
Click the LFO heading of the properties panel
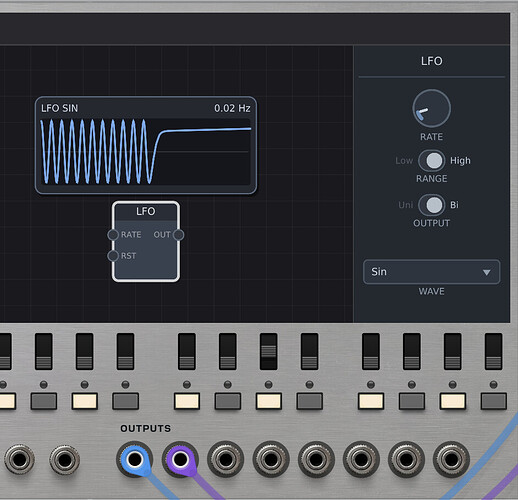point(432,61)
